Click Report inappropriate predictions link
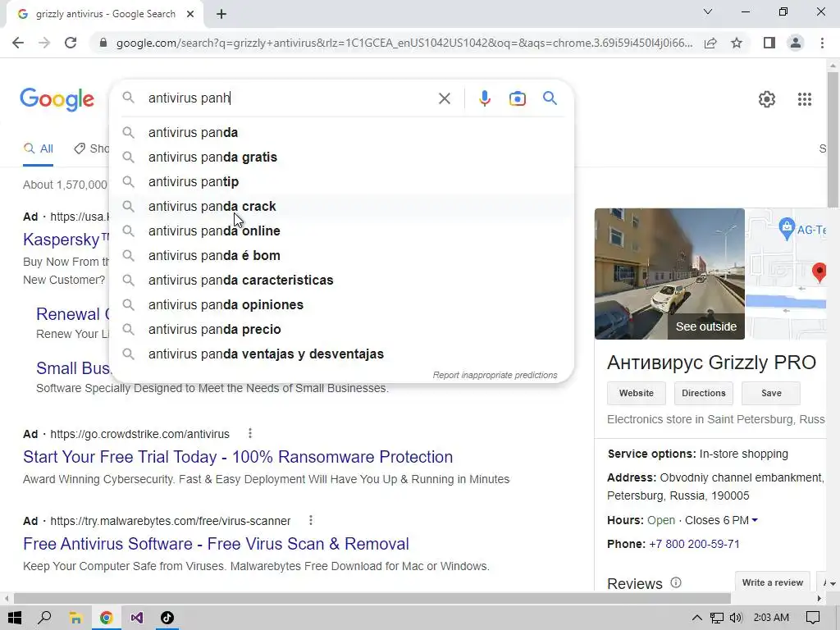This screenshot has height=630, width=840. click(495, 375)
